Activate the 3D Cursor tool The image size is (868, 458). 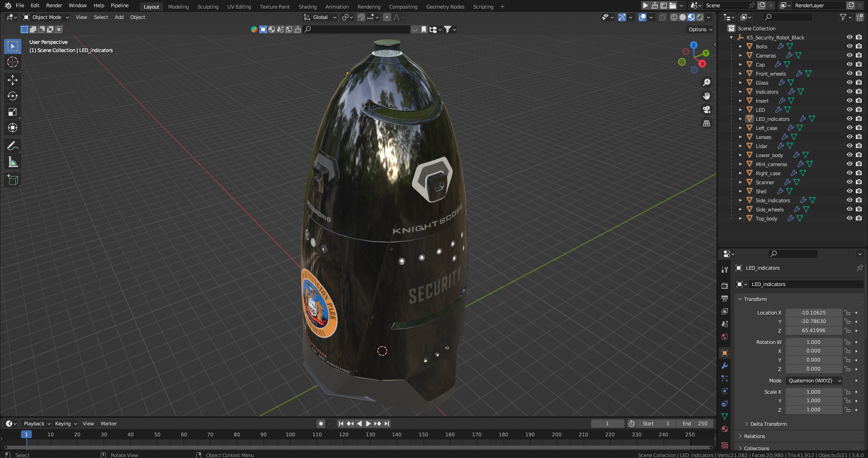[13, 62]
